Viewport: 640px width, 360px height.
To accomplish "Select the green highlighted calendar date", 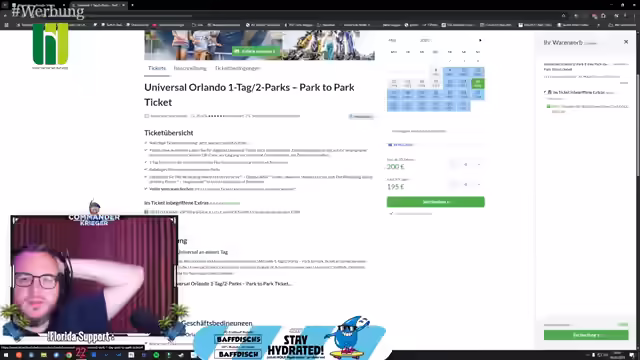I will click(x=478, y=84).
